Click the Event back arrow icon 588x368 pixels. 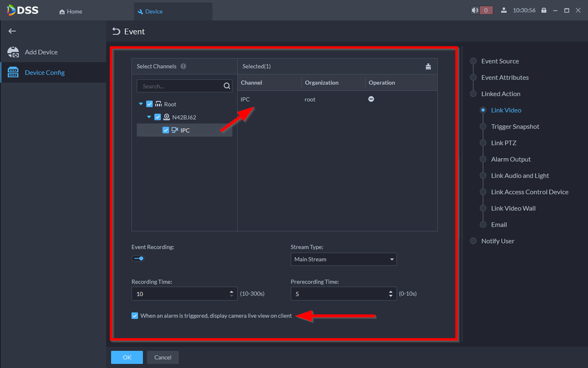pyautogui.click(x=116, y=31)
